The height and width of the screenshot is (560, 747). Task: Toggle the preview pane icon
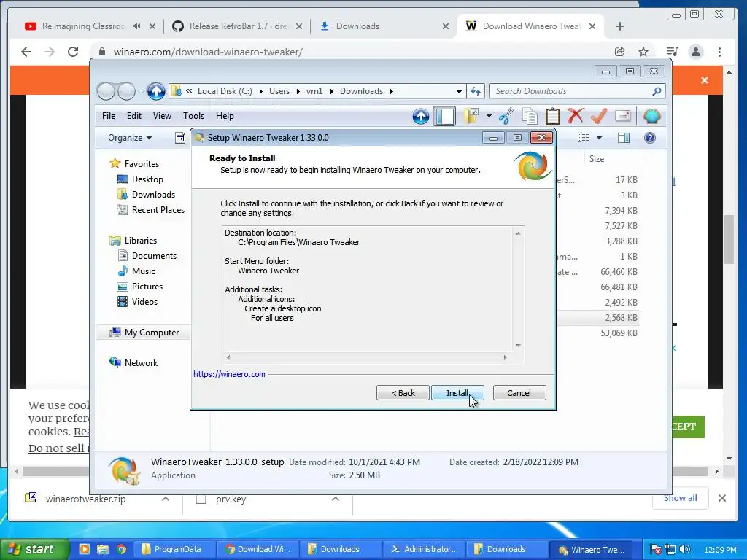coord(623,138)
